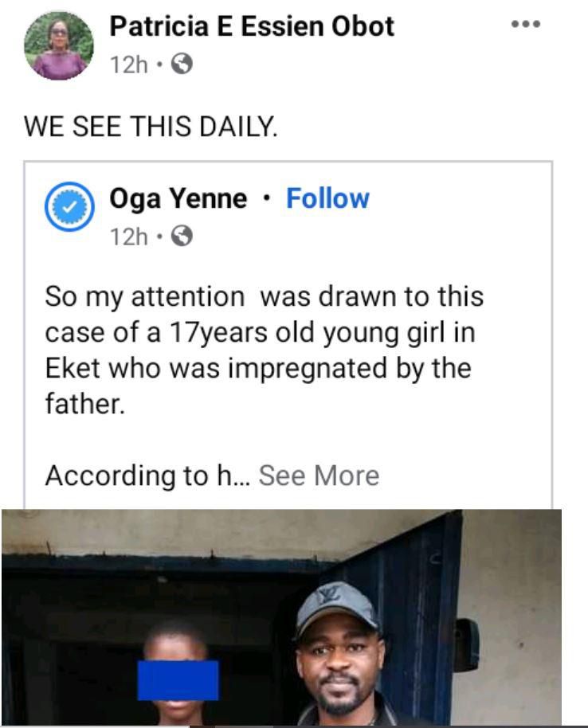Click the dot separator before Follow
The image size is (588, 728).
tap(266, 198)
